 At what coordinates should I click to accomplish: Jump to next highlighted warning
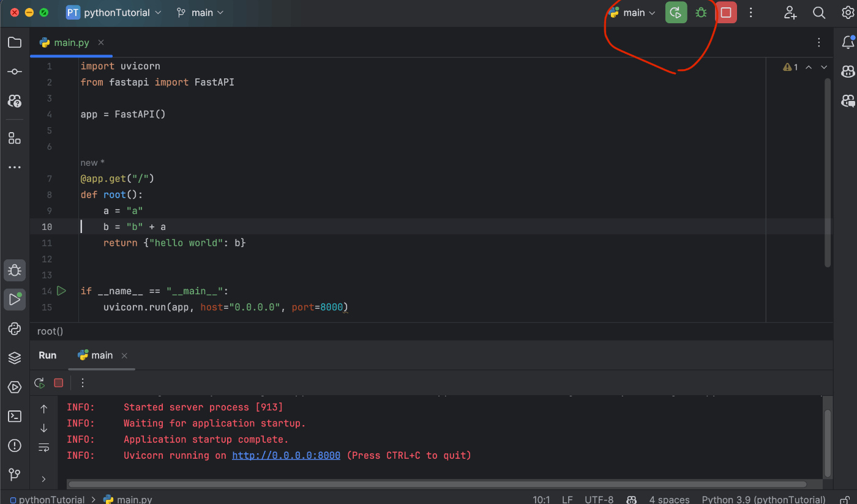824,67
